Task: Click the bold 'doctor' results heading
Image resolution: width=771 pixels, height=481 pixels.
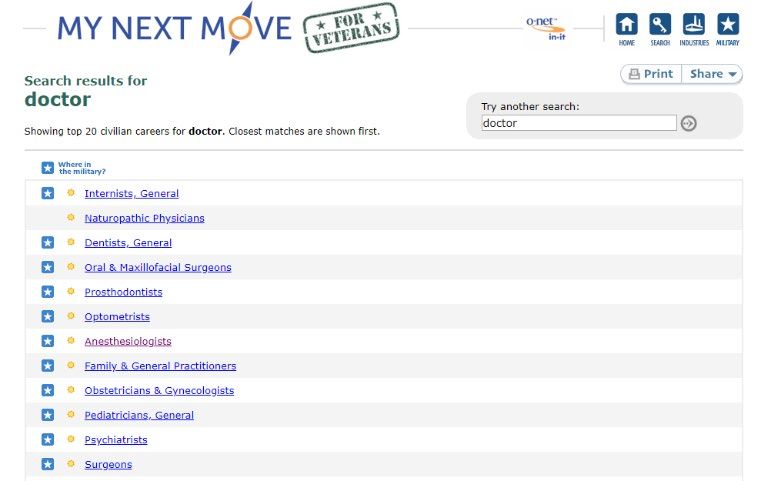Action: coord(58,99)
